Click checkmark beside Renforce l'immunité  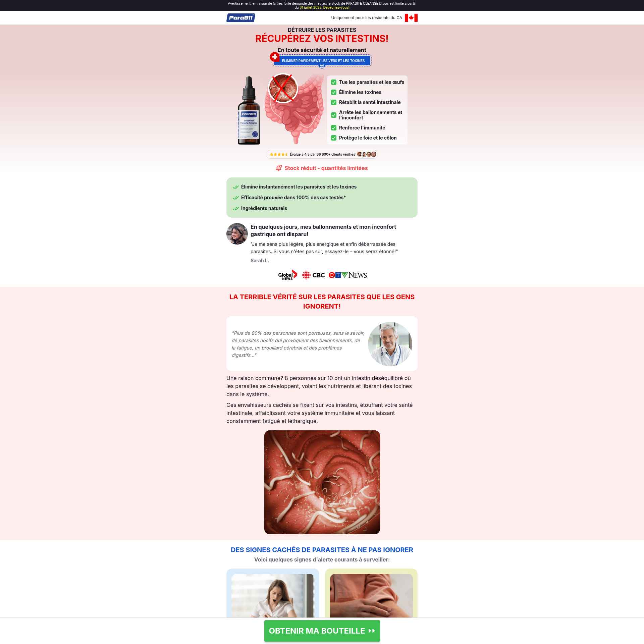pyautogui.click(x=334, y=128)
